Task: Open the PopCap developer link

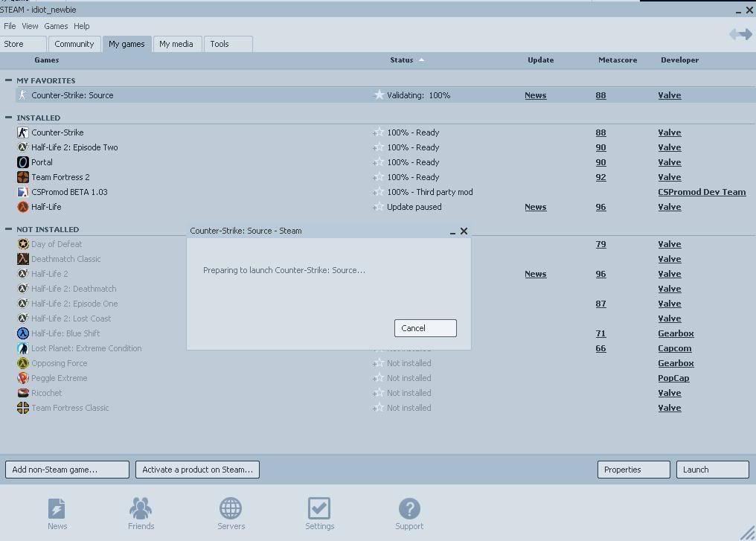Action: (673, 378)
